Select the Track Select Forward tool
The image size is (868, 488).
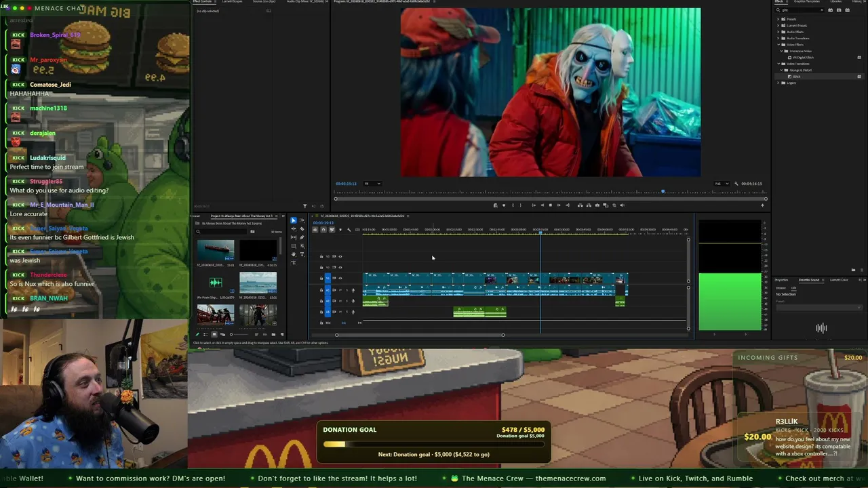tap(302, 220)
